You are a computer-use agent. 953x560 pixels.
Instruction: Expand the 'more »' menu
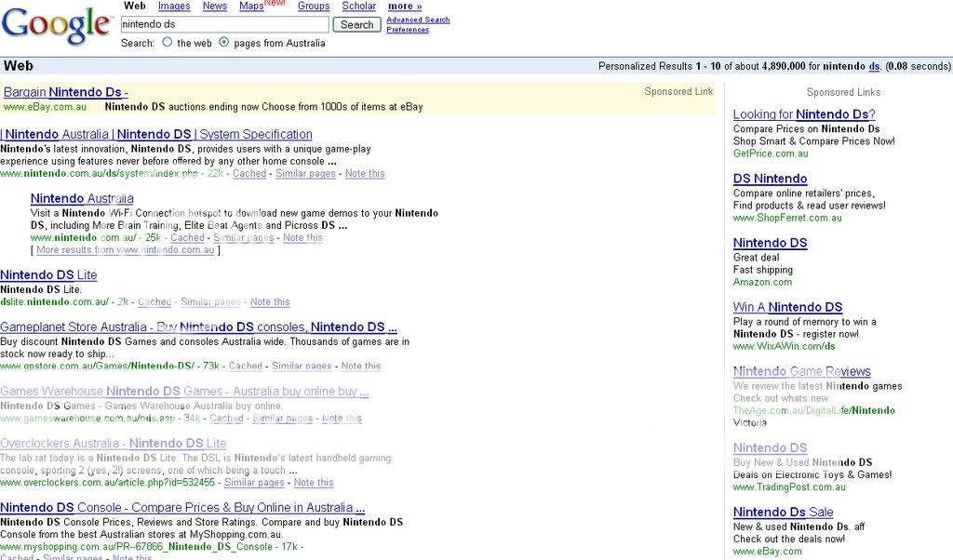405,7
